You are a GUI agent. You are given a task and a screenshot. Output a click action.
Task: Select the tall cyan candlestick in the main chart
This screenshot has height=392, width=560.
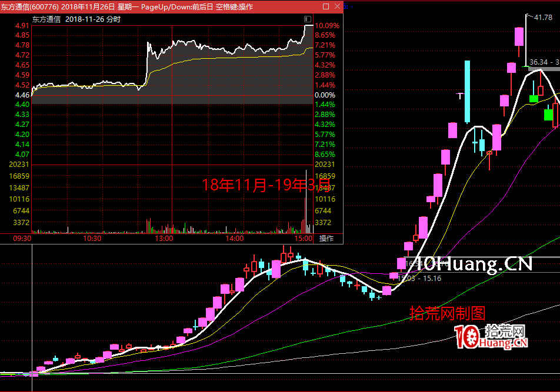click(467, 92)
